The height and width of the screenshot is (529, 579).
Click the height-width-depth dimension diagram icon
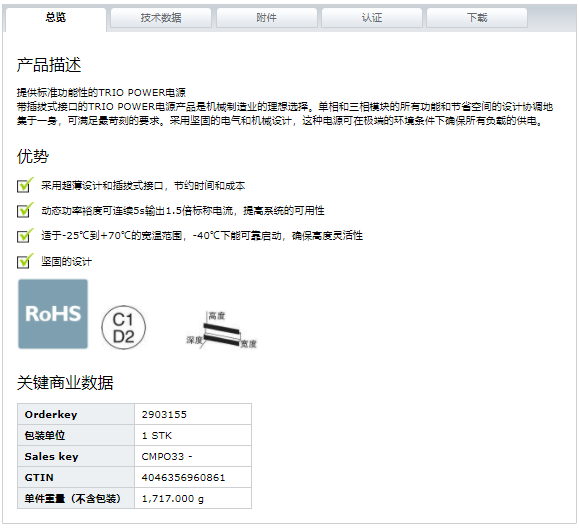(x=222, y=330)
